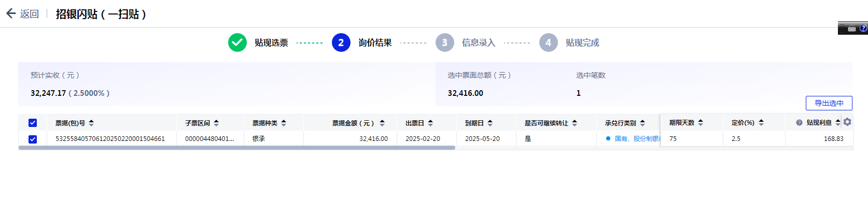Sort by 票据(包)号 column arrows
This screenshot has width=868, height=199.
pyautogui.click(x=91, y=123)
